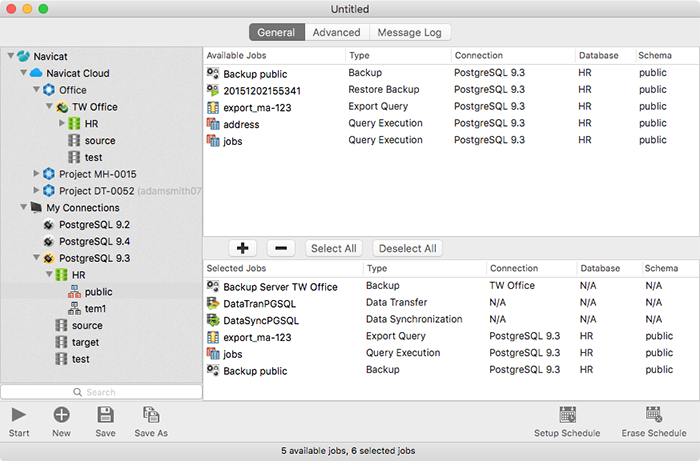Click the Select All button
The height and width of the screenshot is (461, 700).
click(333, 248)
